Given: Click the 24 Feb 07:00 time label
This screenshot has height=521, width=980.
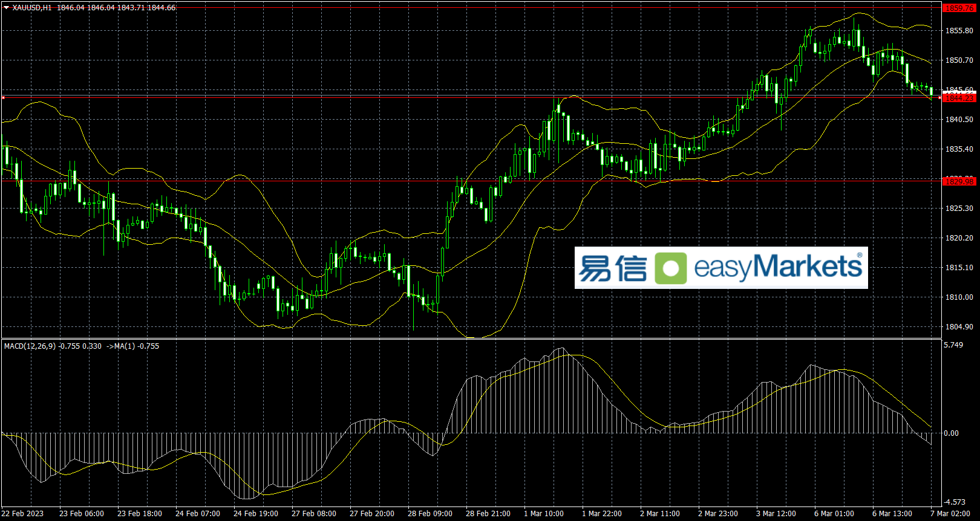Looking at the screenshot, I should (x=198, y=514).
